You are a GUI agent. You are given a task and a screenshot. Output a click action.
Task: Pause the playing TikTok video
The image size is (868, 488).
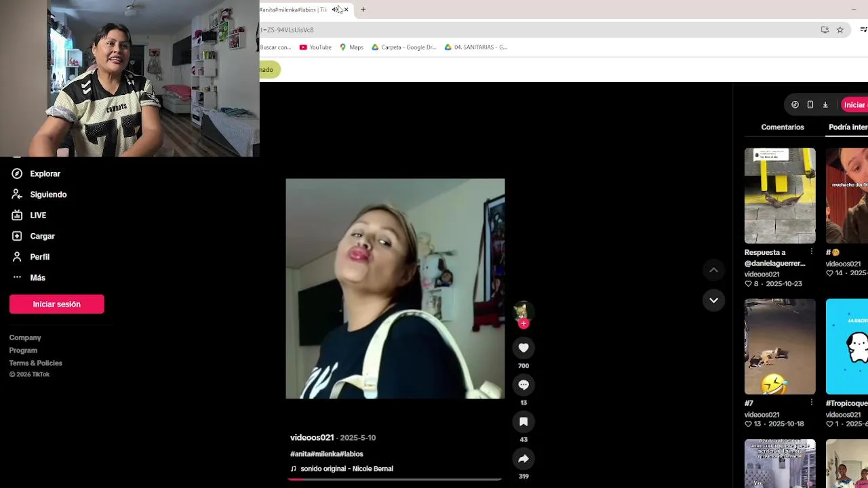[x=395, y=289]
